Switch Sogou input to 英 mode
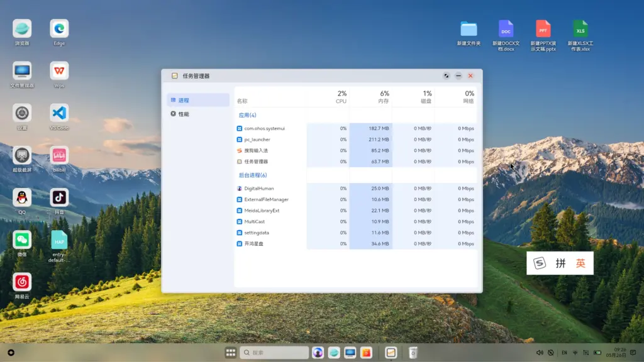The width and height of the screenshot is (644, 362). (x=580, y=263)
